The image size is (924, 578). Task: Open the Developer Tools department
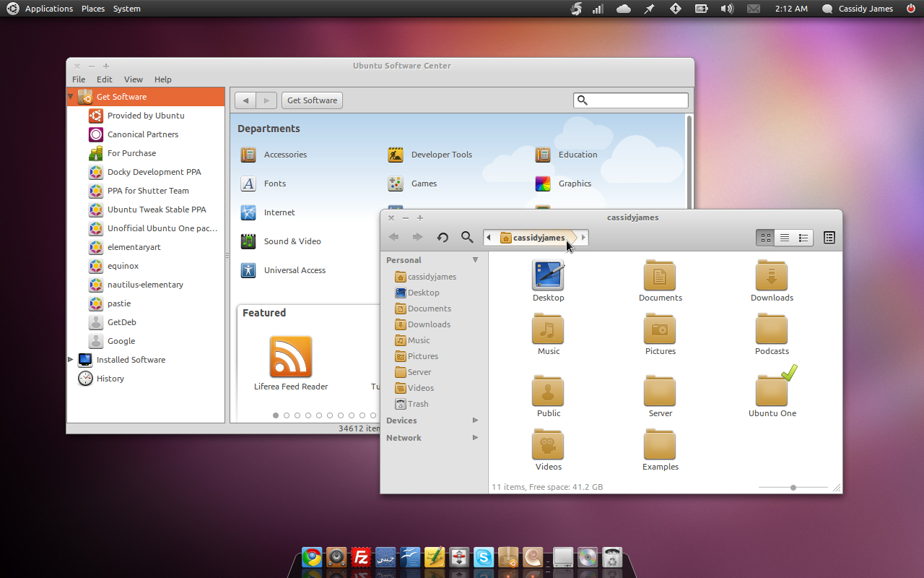click(430, 155)
